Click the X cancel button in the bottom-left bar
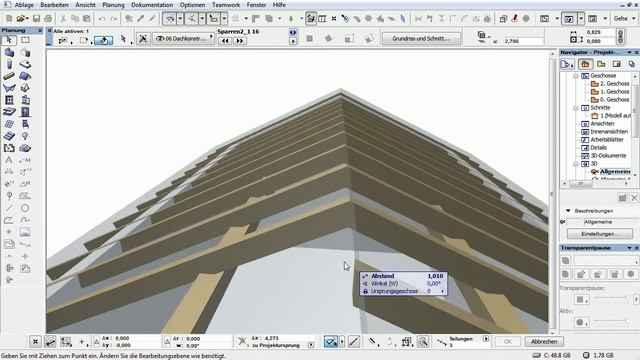 pyautogui.click(x=36, y=342)
